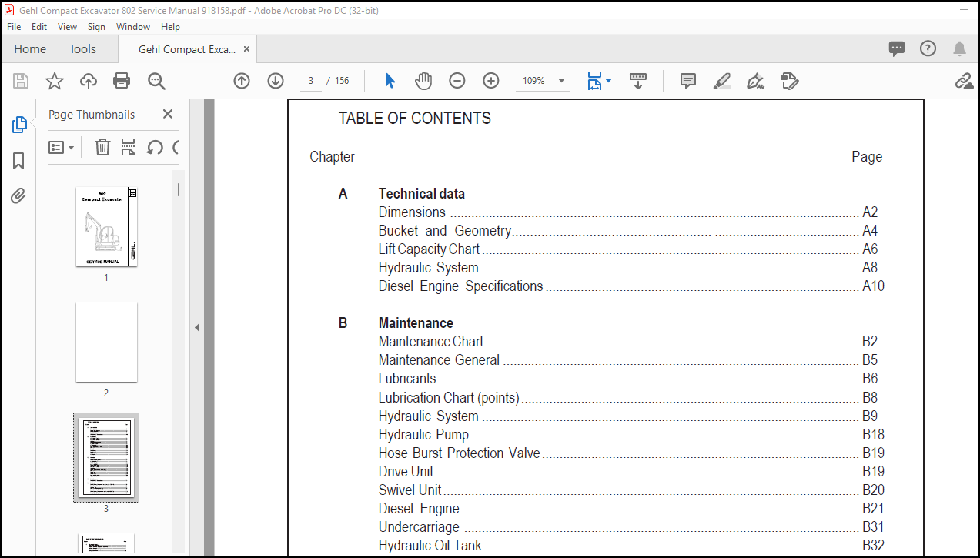Switch to the Home tab
Screen dimensions: 980x558
point(30,48)
